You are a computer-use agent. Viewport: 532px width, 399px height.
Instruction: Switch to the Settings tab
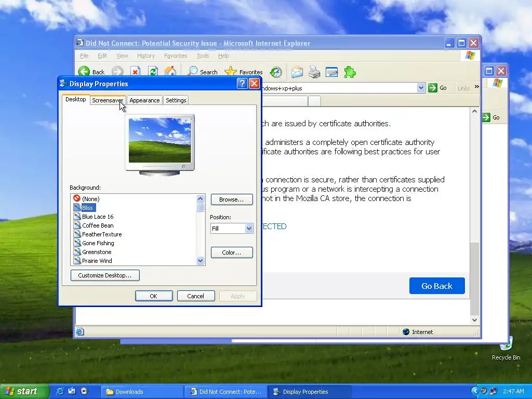pyautogui.click(x=176, y=100)
